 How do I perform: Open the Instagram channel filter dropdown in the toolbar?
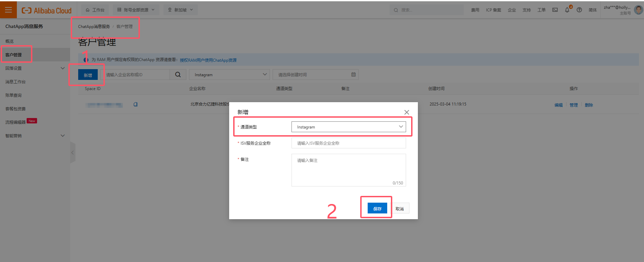(229, 75)
